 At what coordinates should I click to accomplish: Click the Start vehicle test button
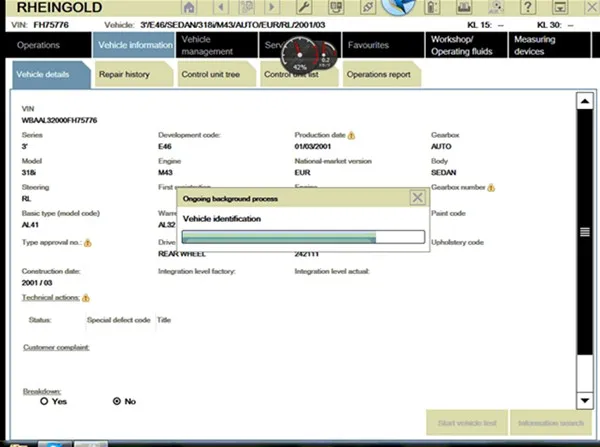(x=467, y=423)
